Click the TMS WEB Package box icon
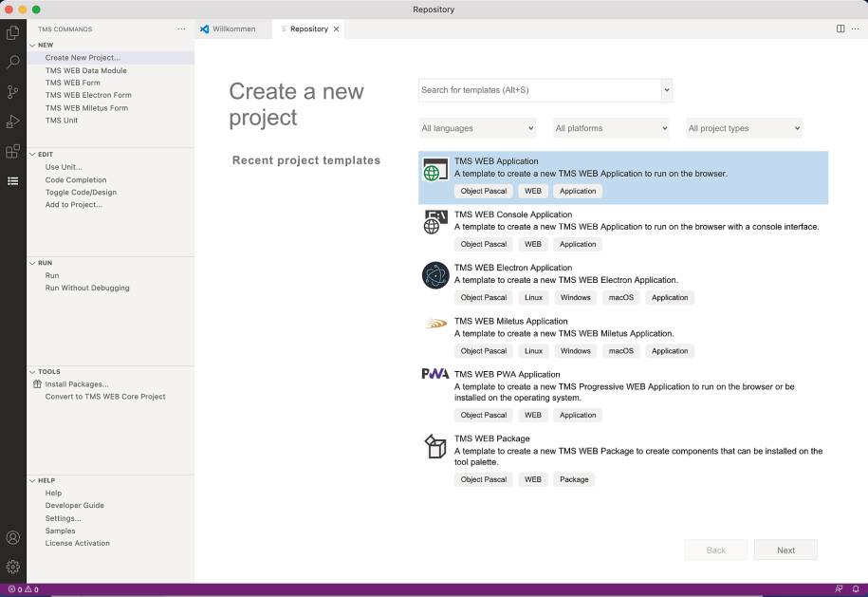Viewport: 868px width, 597px height. pyautogui.click(x=435, y=446)
